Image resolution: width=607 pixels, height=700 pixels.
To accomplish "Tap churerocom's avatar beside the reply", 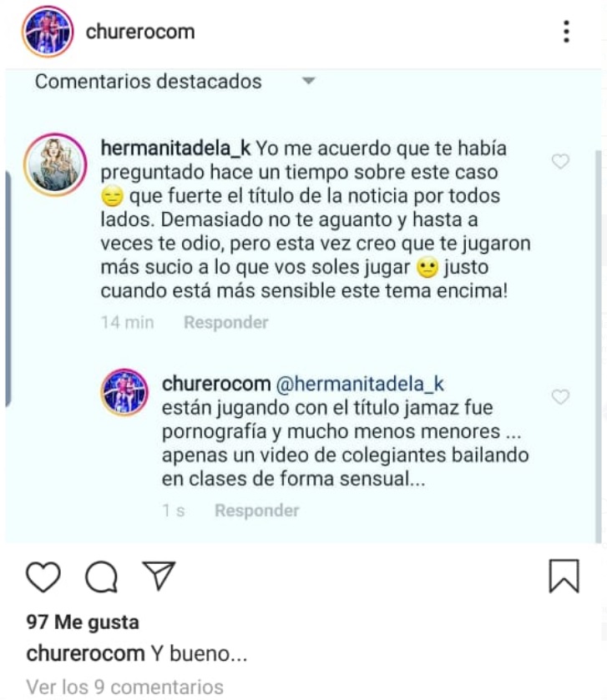I will [124, 391].
